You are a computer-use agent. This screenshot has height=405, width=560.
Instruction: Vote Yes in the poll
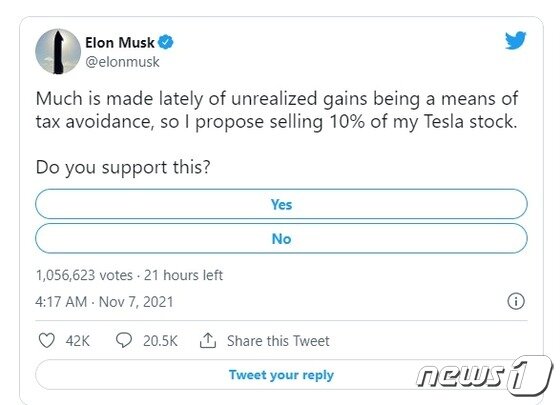coord(281,204)
